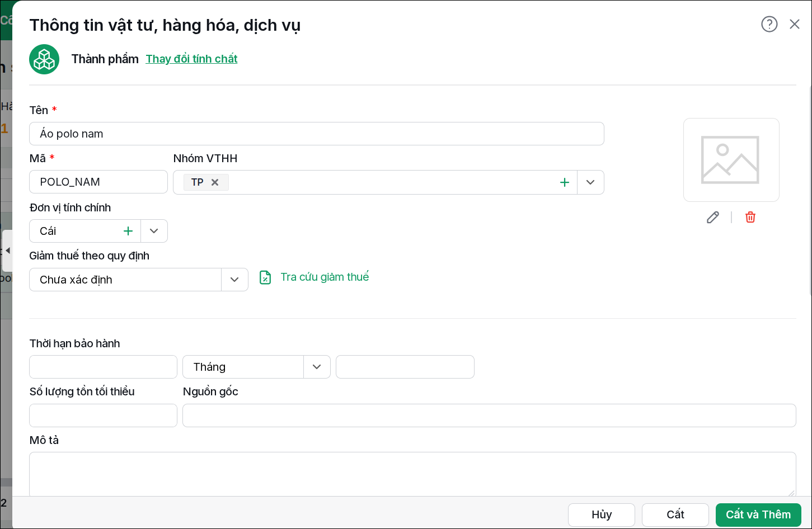The image size is (812, 529).
Task: Select the Chưa xác định combo box
Action: [x=125, y=280]
